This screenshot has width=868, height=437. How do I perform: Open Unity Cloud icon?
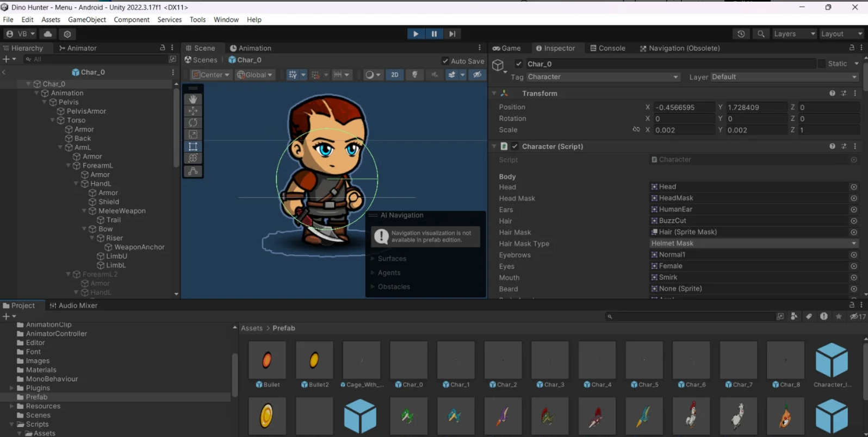point(48,34)
